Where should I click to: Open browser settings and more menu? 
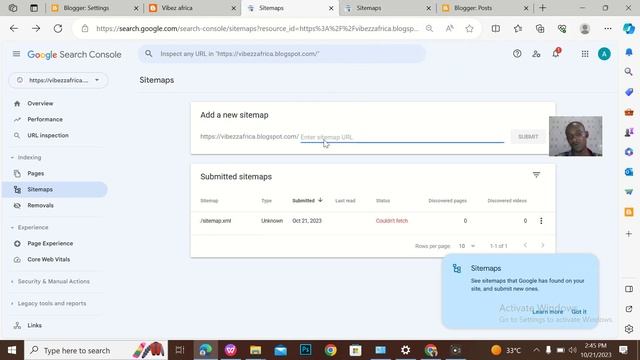click(x=608, y=28)
